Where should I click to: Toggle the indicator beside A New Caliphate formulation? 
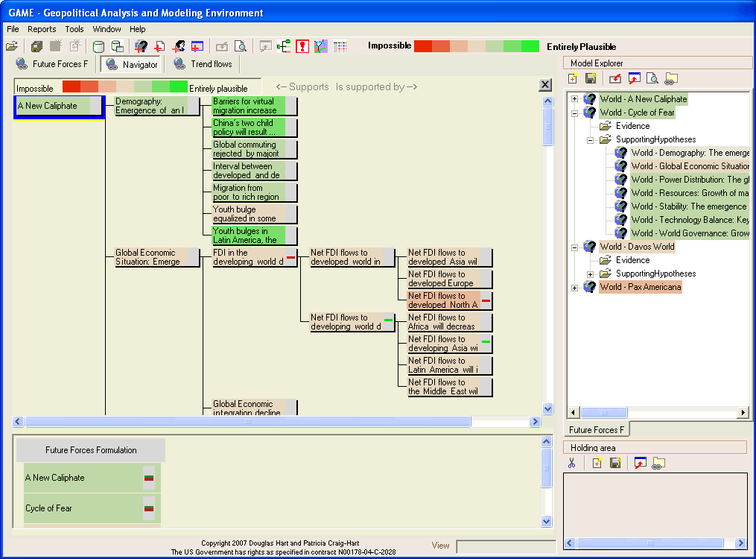149,478
